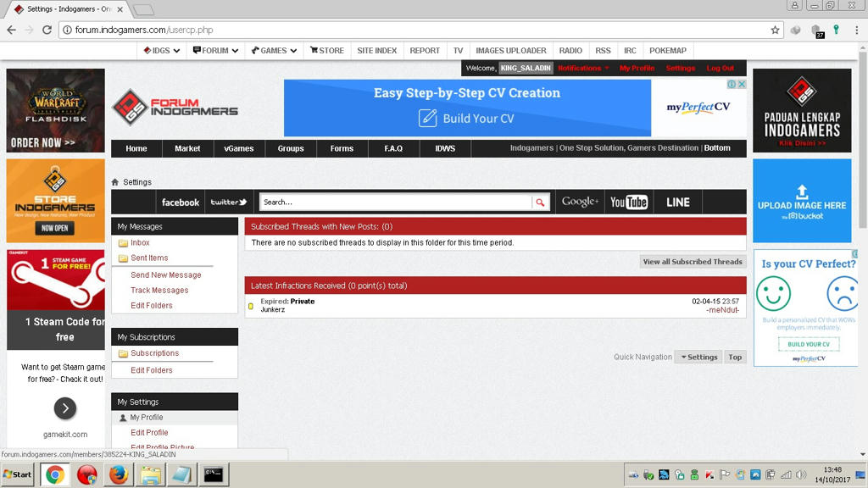Open the command prompt taskbar icon

click(213, 474)
